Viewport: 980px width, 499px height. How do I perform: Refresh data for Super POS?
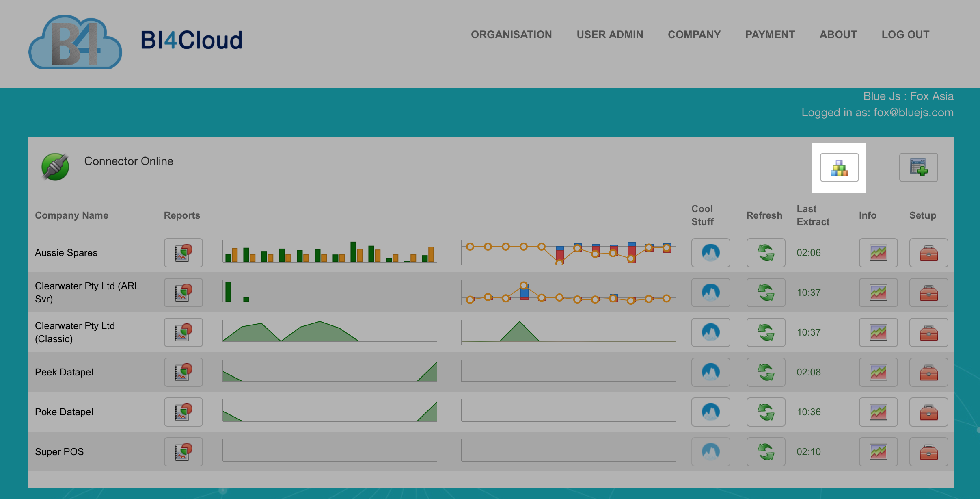pos(766,452)
